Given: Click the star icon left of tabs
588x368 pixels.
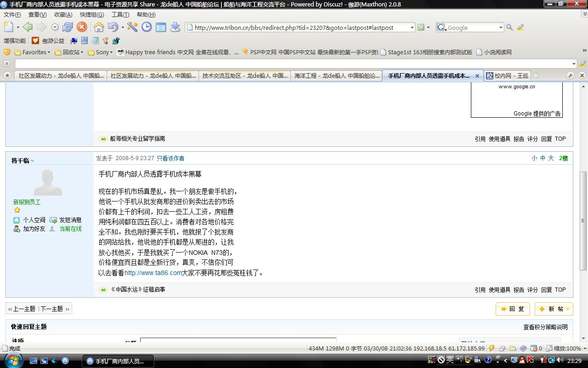Looking at the screenshot, I should tap(7, 75).
